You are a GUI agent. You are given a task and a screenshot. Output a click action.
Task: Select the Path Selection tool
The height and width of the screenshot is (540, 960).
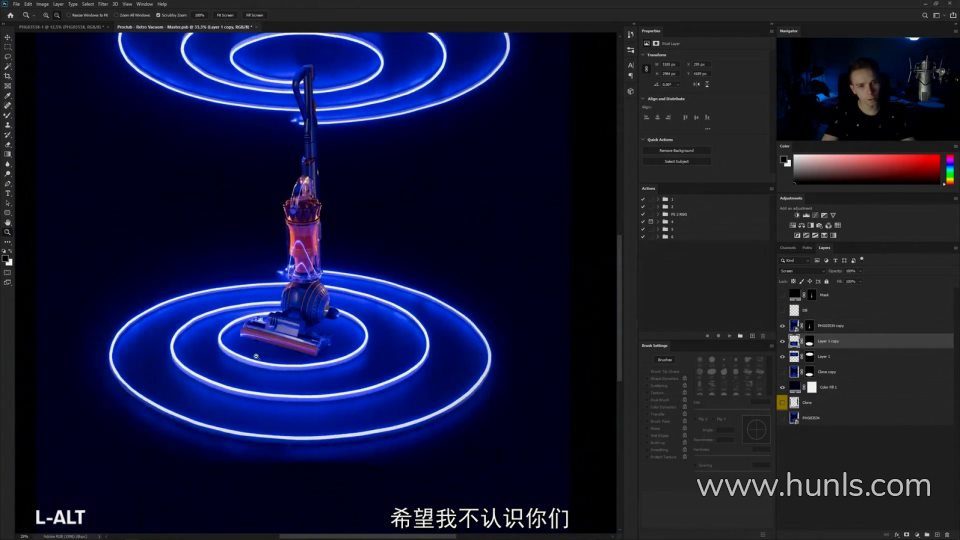[8, 203]
